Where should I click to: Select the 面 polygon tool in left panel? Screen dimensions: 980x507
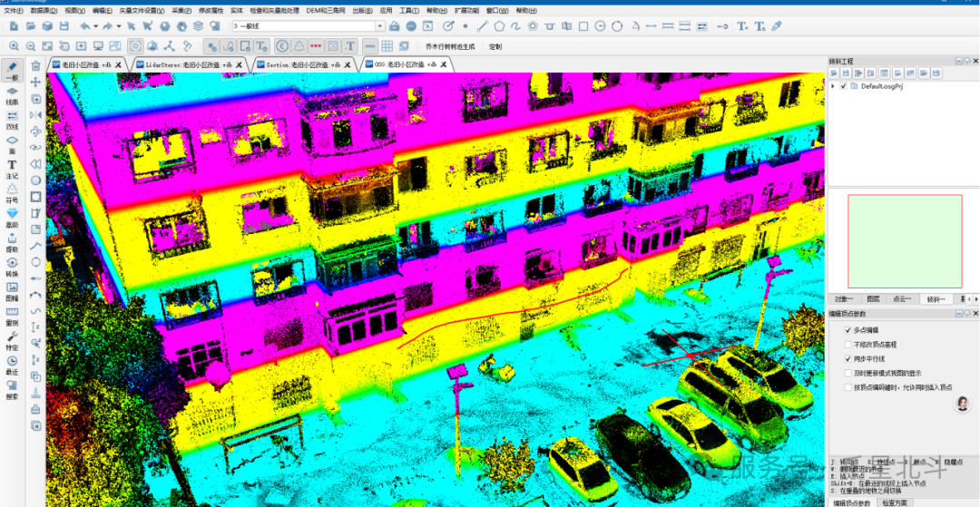12,145
